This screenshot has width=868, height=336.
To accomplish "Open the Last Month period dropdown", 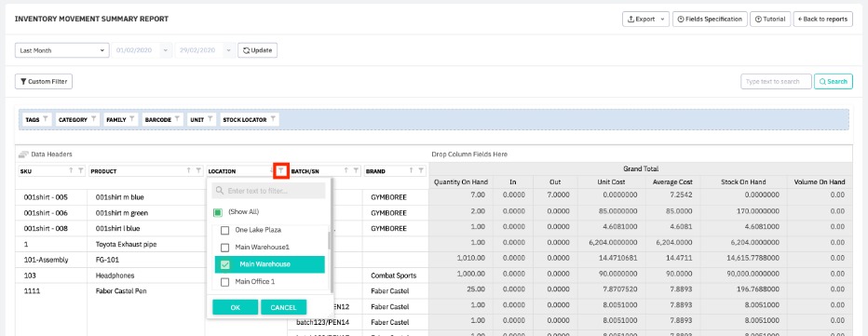I will 62,50.
